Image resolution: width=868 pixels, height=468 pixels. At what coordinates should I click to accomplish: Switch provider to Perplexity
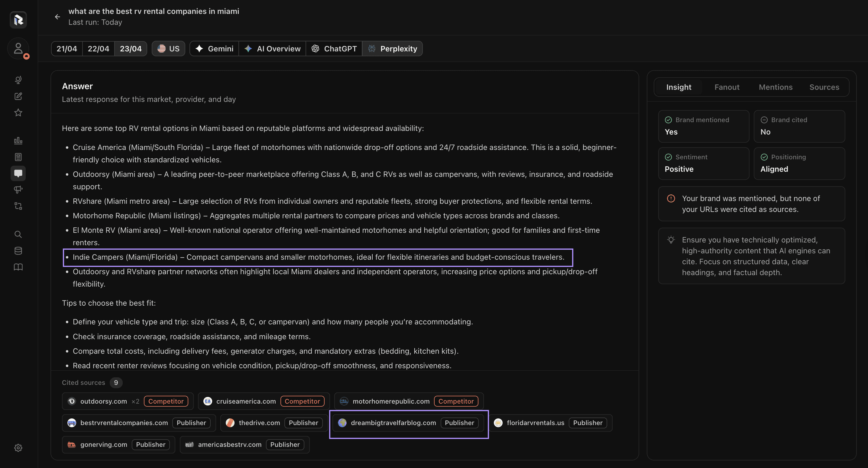pos(393,49)
